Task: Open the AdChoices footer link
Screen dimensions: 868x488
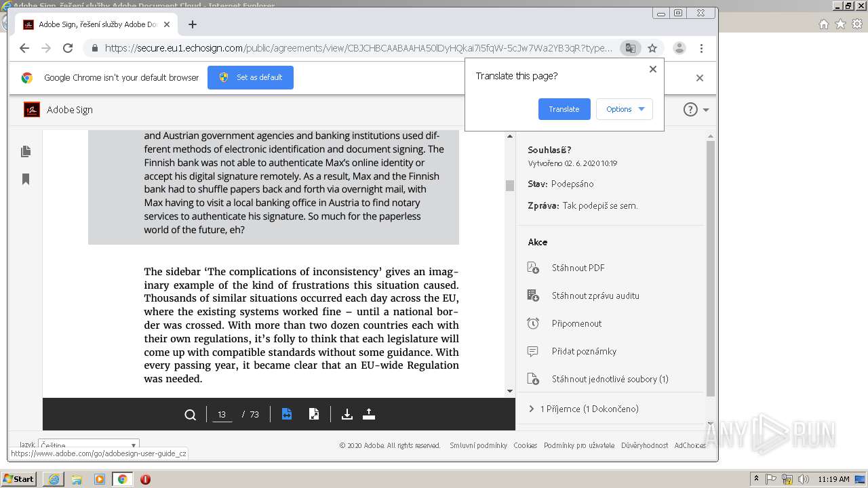Action: pyautogui.click(x=690, y=445)
